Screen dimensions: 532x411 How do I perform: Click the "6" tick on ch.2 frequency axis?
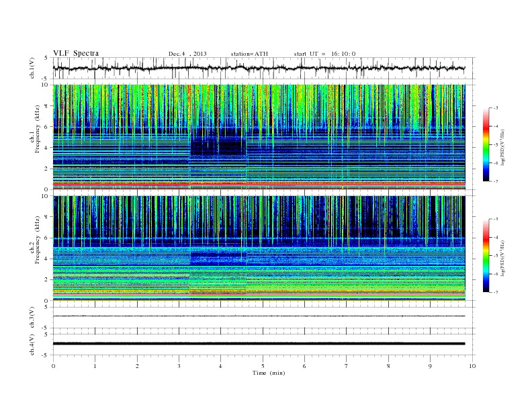tap(47, 238)
